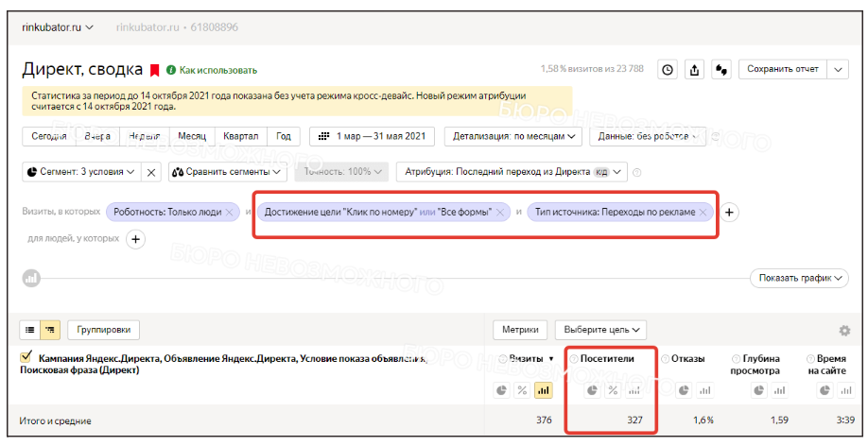Open date range '1 мар — 31 мая 2021'
Viewport: 868px width, 446px height.
click(372, 136)
